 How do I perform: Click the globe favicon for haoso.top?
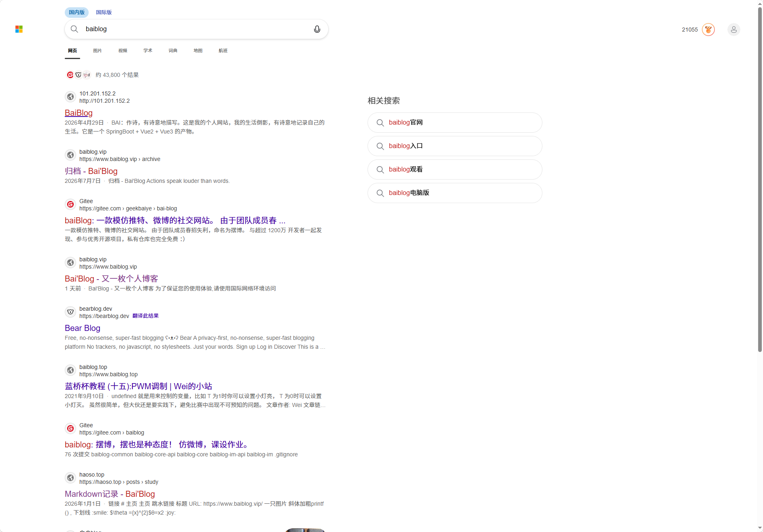point(70,478)
